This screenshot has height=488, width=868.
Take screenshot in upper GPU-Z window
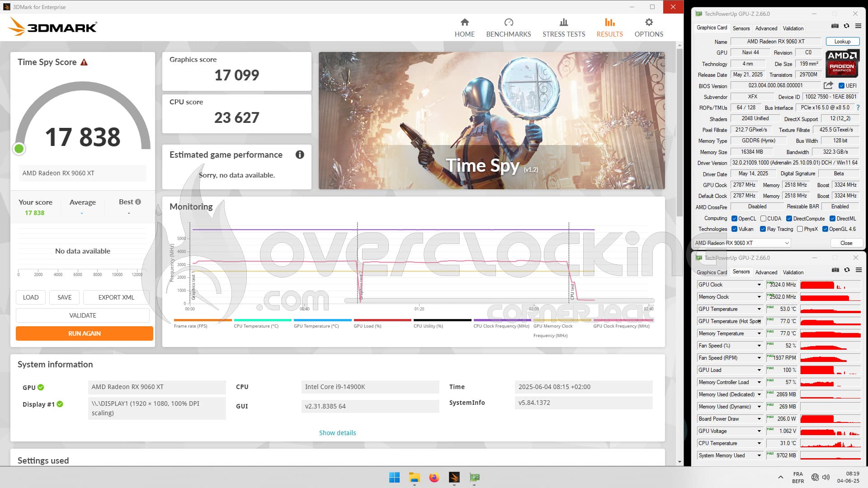point(835,26)
